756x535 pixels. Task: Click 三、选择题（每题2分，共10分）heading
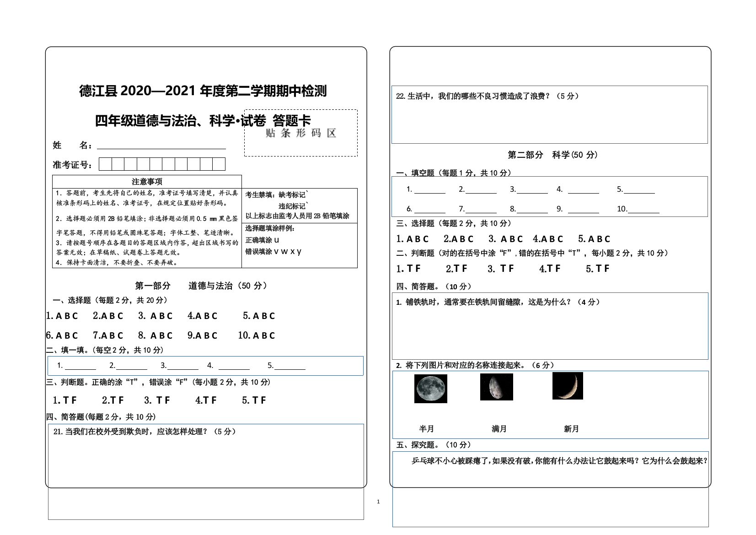[454, 223]
